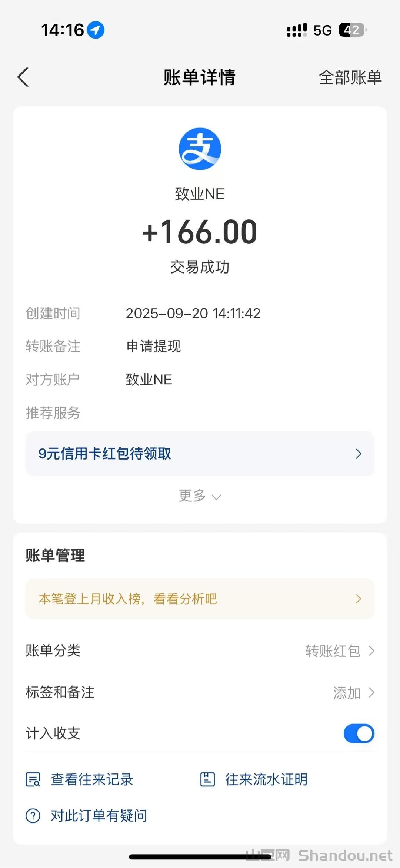Tap the battery indicator in status bar

coord(352,30)
